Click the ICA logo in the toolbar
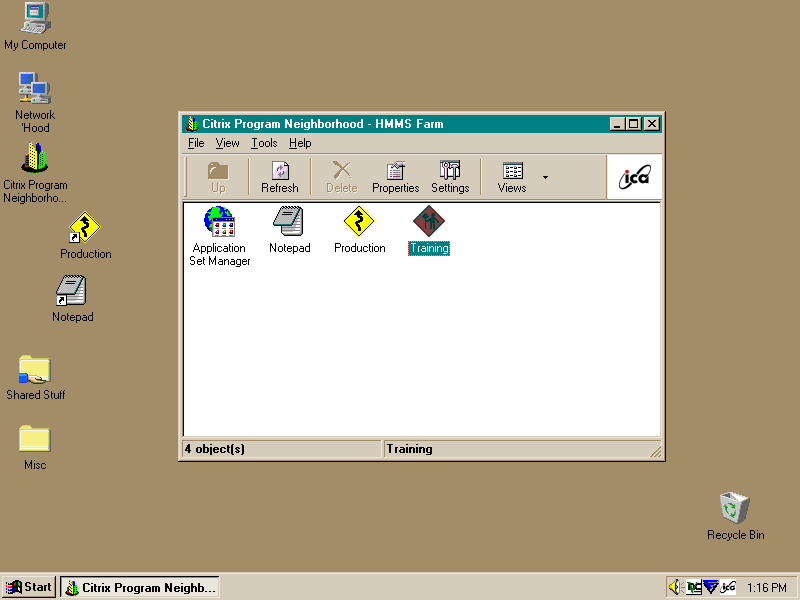800x600 pixels. point(634,177)
